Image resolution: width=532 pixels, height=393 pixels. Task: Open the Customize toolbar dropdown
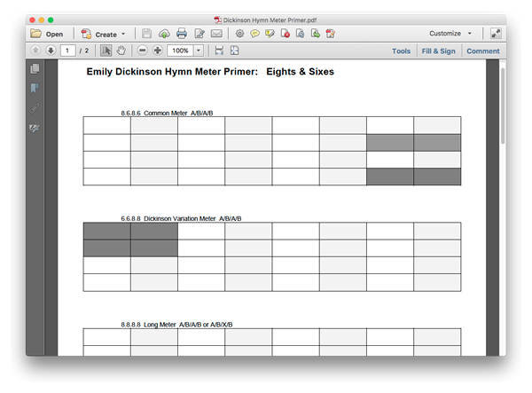pyautogui.click(x=450, y=34)
